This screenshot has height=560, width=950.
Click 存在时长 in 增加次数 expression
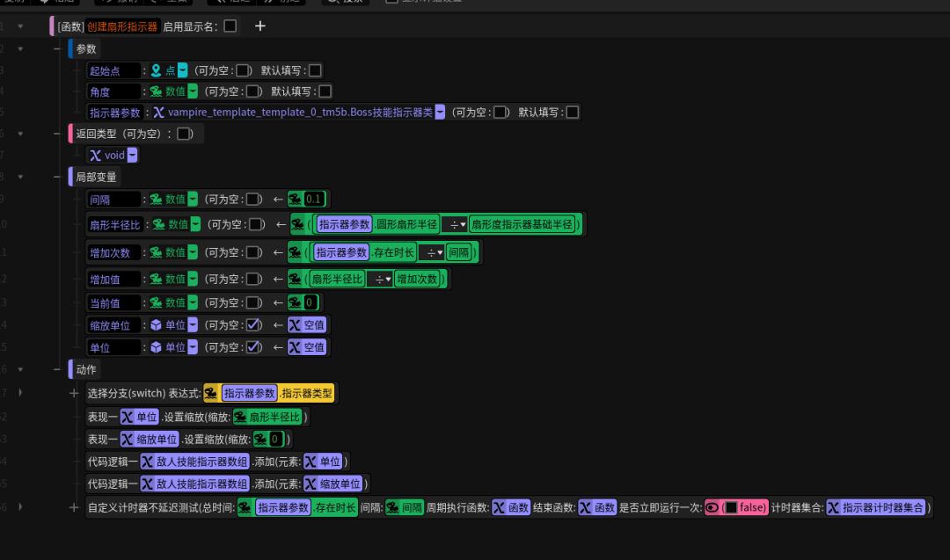pos(393,252)
